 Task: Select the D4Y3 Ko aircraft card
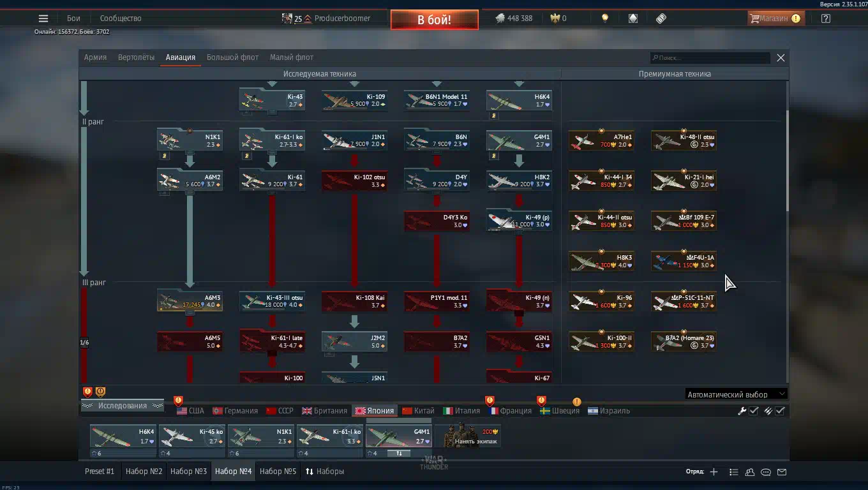coord(437,221)
